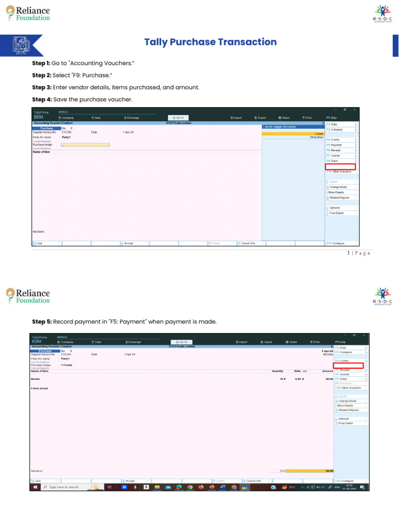Open O: Import menu in Step 5 window
Image resolution: width=399 pixels, height=532 pixels.
point(242,342)
